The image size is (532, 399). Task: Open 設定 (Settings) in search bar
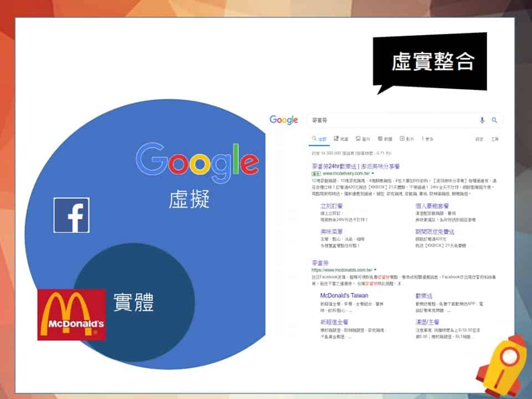(x=479, y=139)
